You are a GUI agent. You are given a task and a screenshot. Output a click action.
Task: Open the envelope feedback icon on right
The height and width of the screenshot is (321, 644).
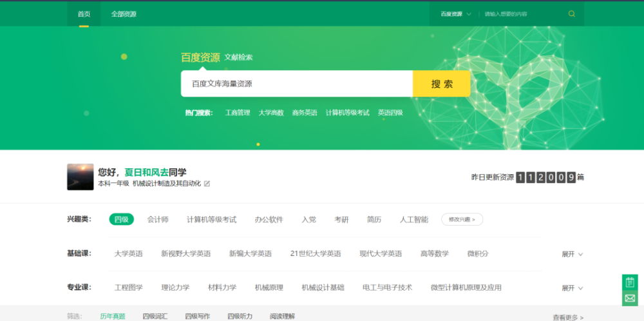630,298
